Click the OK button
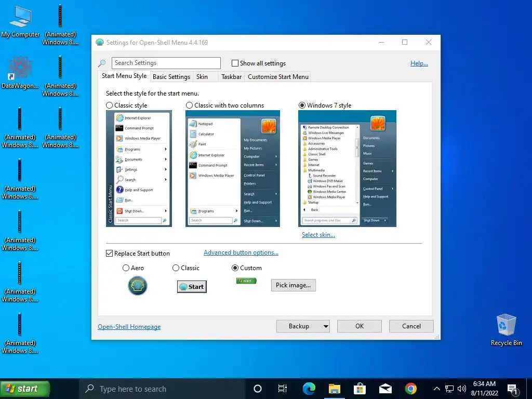Screen dimensions: 532x399 tap(360, 326)
